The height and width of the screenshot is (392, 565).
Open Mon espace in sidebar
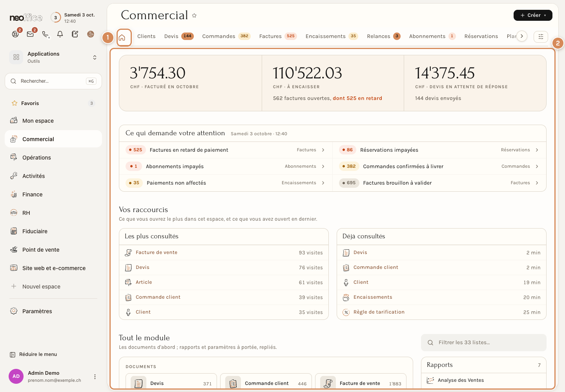53,121
